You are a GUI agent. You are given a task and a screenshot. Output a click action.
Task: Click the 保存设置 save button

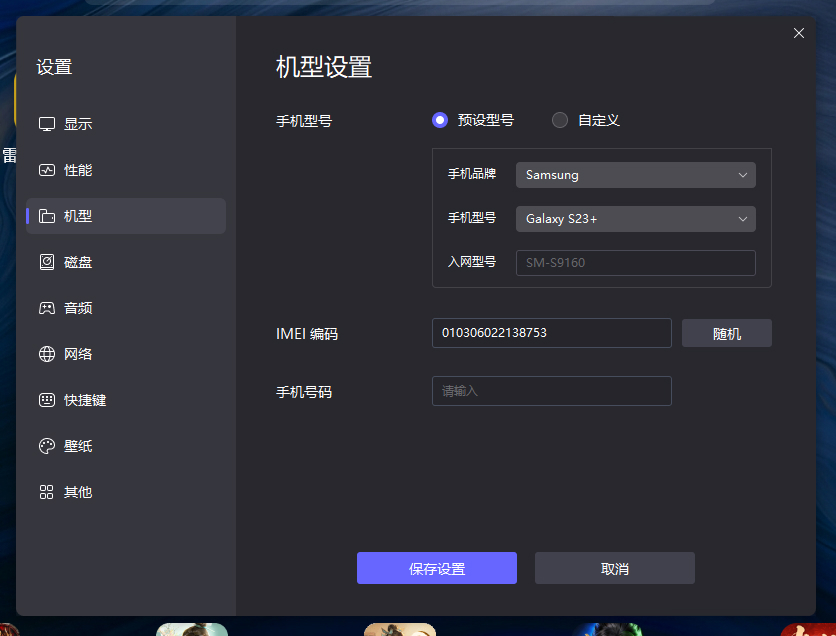point(436,567)
